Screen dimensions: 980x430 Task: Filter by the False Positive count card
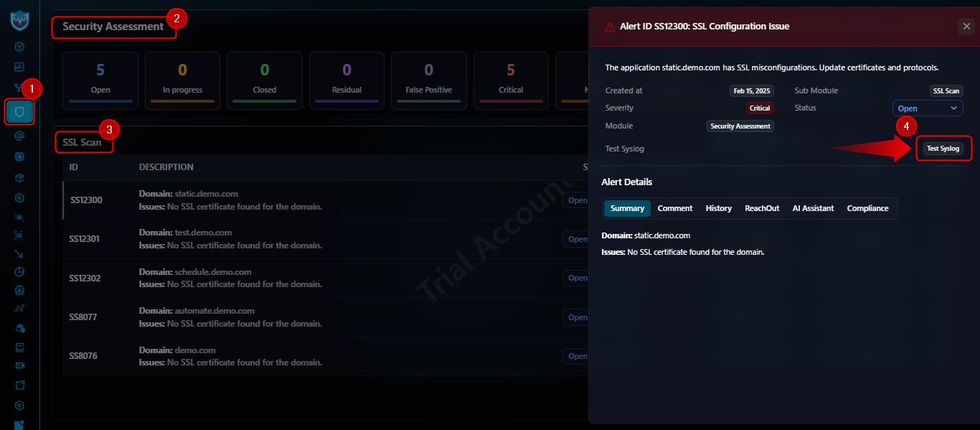[x=429, y=80]
